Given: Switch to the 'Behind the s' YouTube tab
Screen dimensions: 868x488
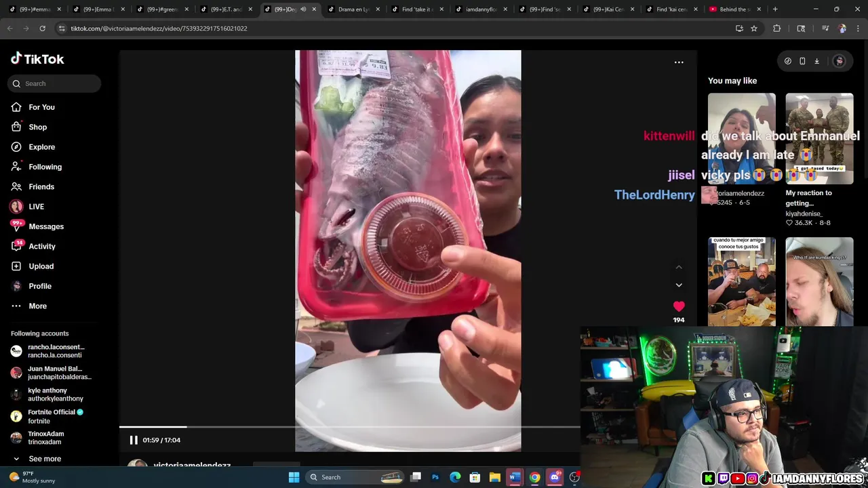Looking at the screenshot, I should click(x=734, y=9).
